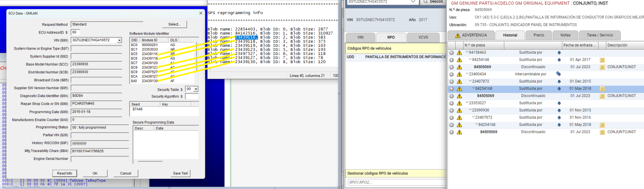Viewport: 644px width, 189px height.
Task: Click the blue down-arrow on the 84158463 row
Action: (x=559, y=52)
